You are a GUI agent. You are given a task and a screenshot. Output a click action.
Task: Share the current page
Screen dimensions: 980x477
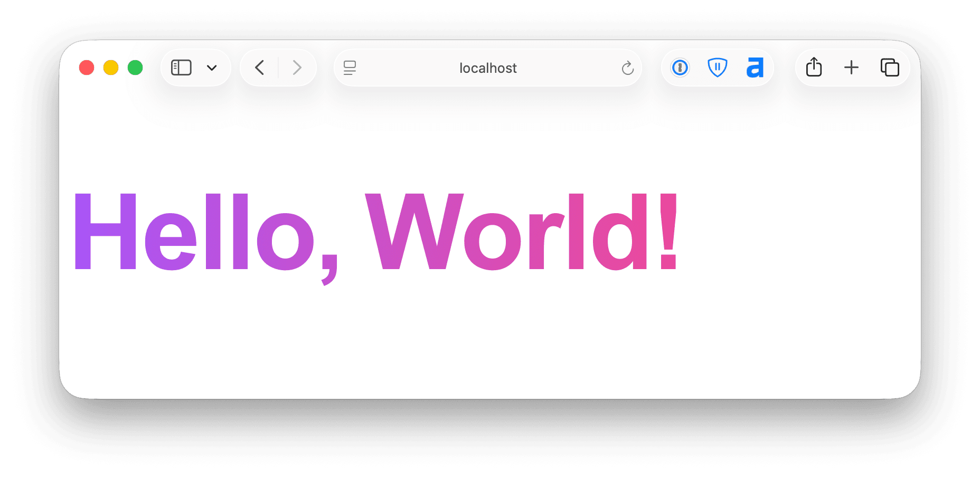coord(814,67)
